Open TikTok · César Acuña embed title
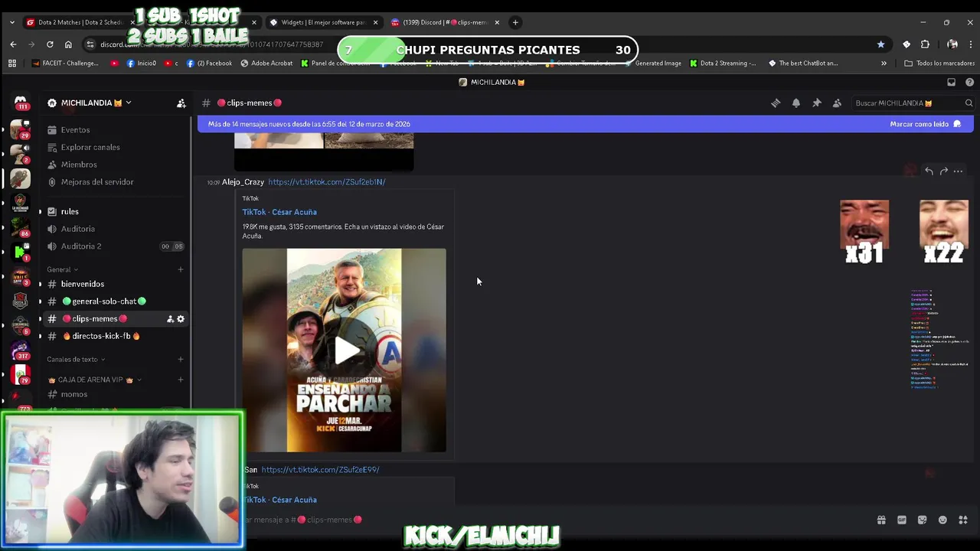 pyautogui.click(x=279, y=212)
